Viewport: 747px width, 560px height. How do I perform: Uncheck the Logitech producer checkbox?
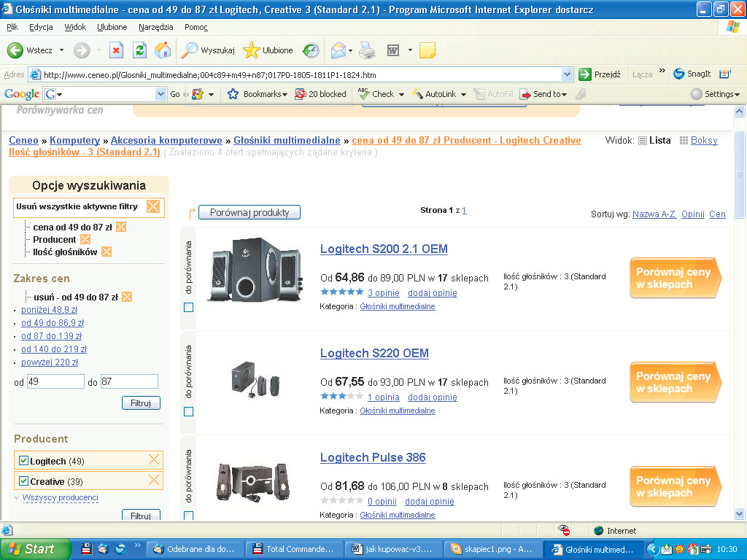point(23,461)
